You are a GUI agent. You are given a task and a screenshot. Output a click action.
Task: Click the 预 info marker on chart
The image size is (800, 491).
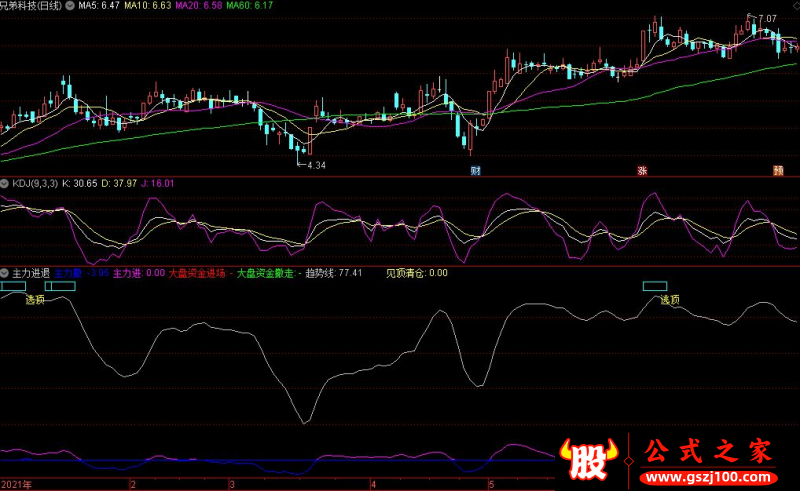[x=778, y=170]
